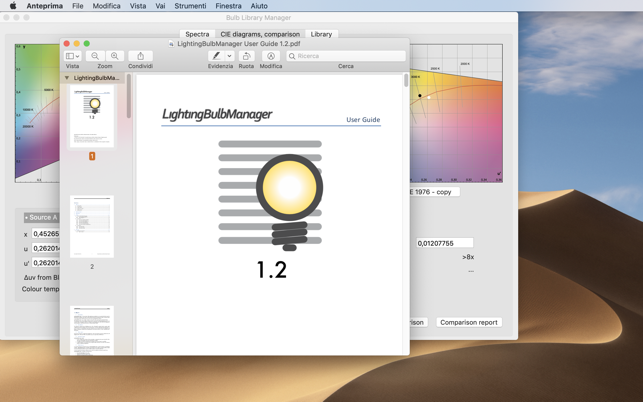This screenshot has width=643, height=402.
Task: Rotate the page with Ruota button
Action: (246, 56)
